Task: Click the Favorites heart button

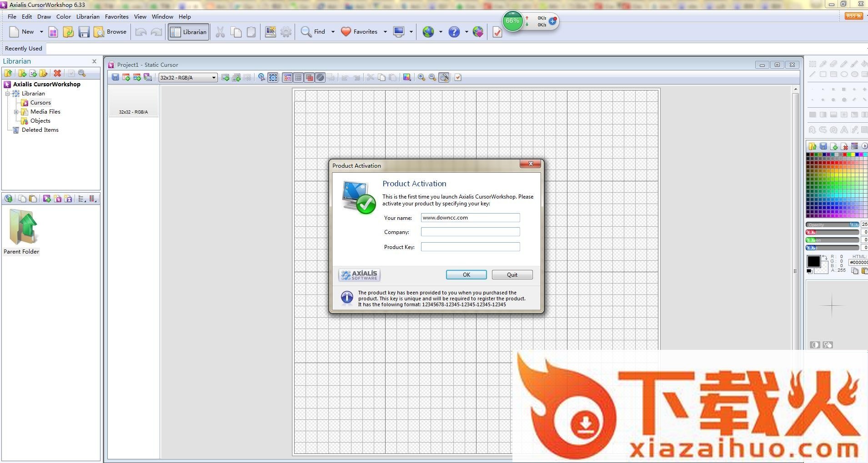Action: pos(359,32)
